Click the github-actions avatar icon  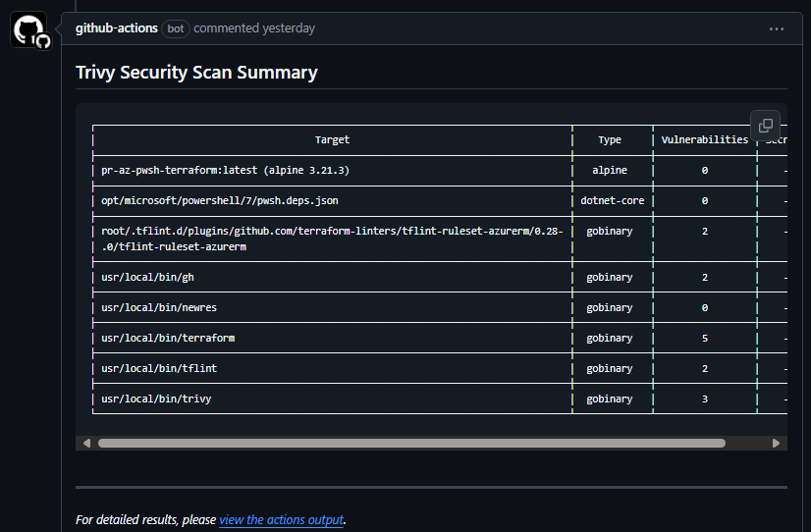click(28, 29)
